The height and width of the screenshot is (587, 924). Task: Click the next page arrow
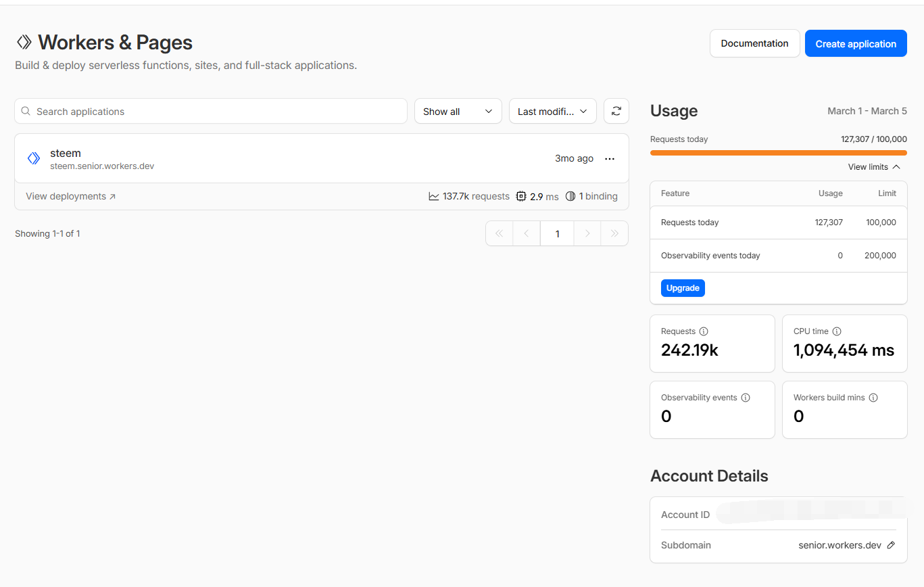(x=587, y=233)
